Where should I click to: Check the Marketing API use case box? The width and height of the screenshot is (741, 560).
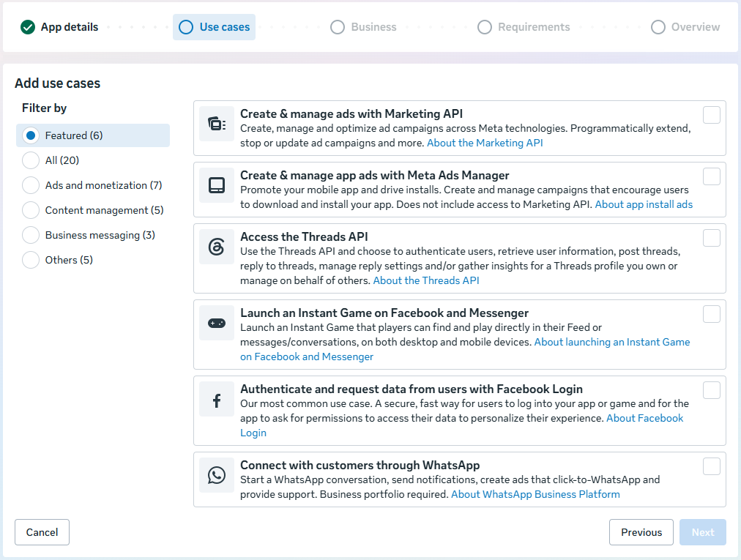(711, 115)
